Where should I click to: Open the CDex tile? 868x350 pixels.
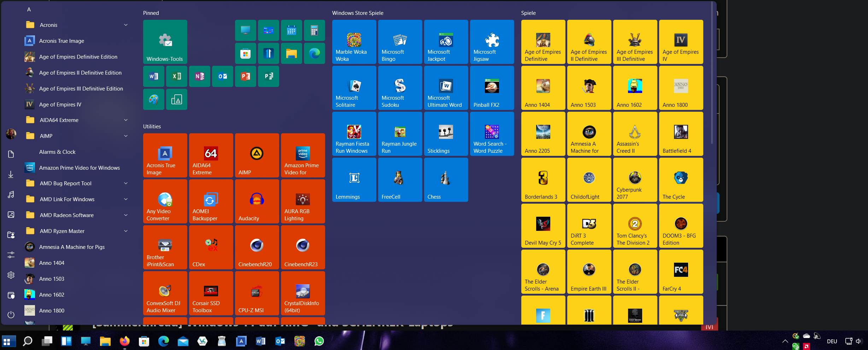[211, 247]
